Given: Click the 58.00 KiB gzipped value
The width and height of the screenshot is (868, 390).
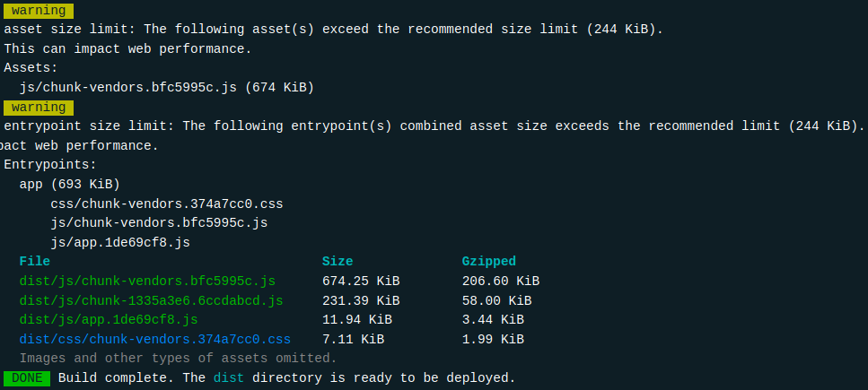Looking at the screenshot, I should pos(496,300).
